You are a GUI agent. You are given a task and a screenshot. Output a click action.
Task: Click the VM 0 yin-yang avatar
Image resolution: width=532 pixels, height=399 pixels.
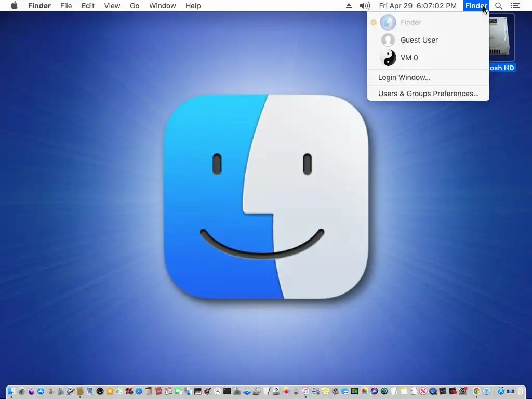tap(388, 58)
